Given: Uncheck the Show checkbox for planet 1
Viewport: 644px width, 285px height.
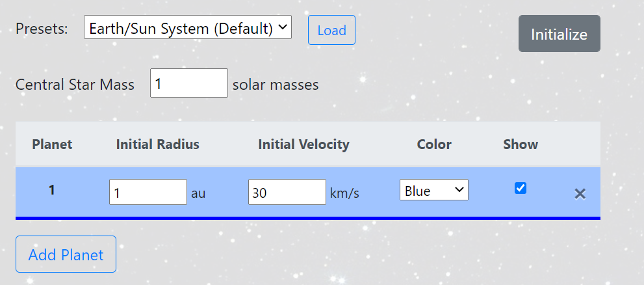Looking at the screenshot, I should point(521,188).
